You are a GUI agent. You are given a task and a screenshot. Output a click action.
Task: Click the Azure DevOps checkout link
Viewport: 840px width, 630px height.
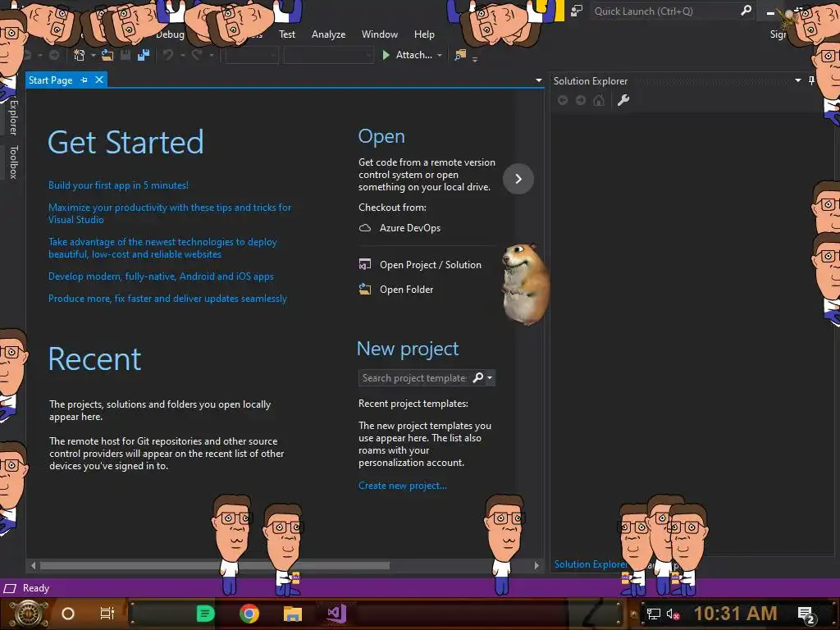pyautogui.click(x=410, y=228)
